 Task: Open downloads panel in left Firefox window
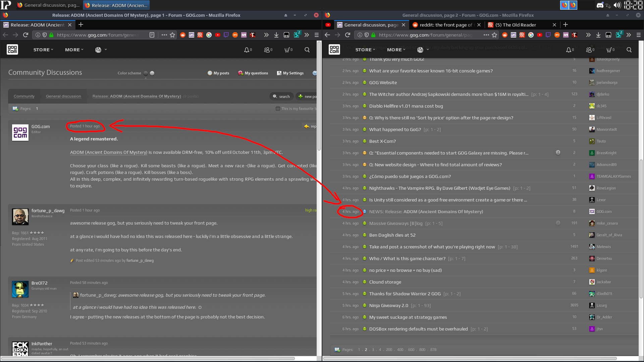click(276, 35)
